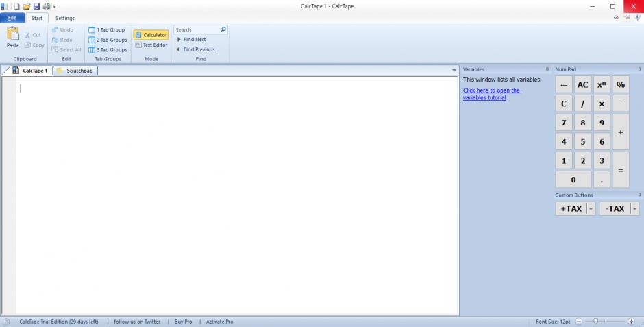Click the decimal point key
The height and width of the screenshot is (327, 644).
[x=602, y=180]
